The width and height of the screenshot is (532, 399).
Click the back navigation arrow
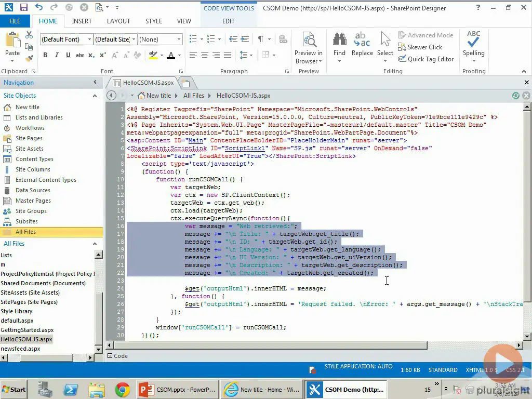point(111,96)
